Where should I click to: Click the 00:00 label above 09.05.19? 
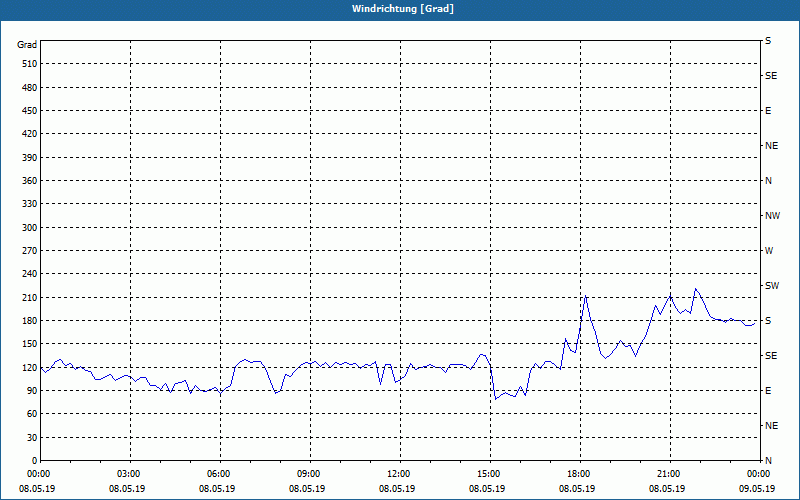pos(759,474)
